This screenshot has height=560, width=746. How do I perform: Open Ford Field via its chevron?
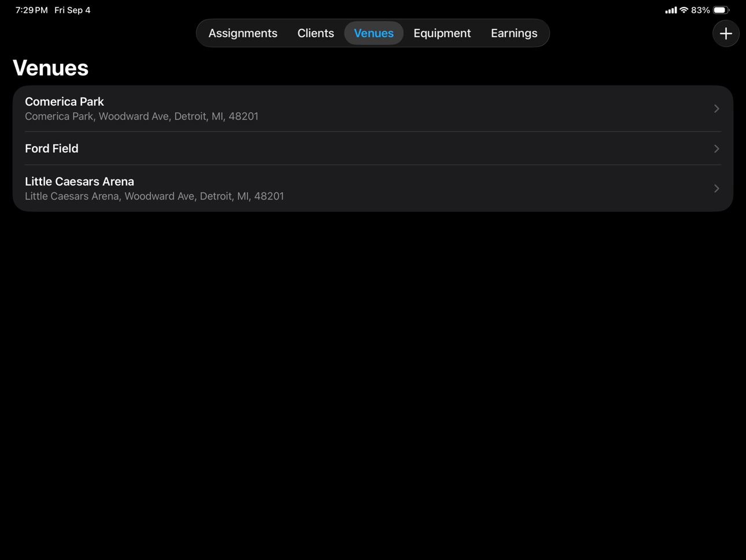pyautogui.click(x=717, y=149)
